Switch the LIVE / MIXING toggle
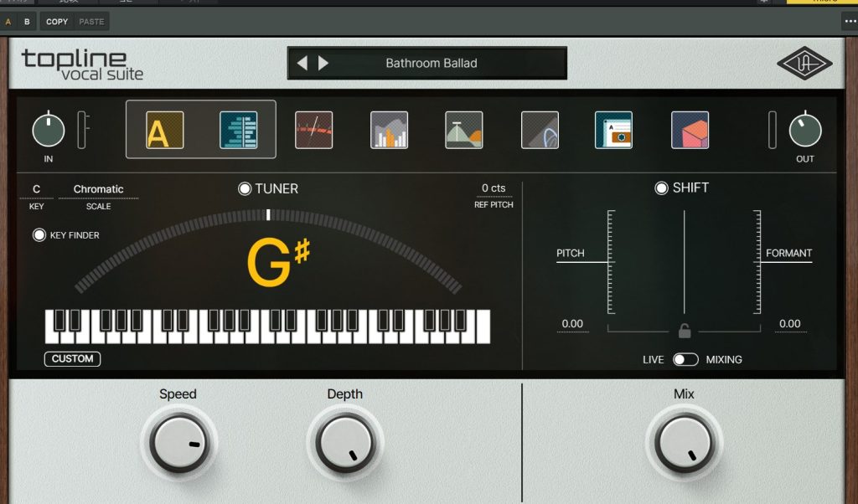 coord(685,359)
